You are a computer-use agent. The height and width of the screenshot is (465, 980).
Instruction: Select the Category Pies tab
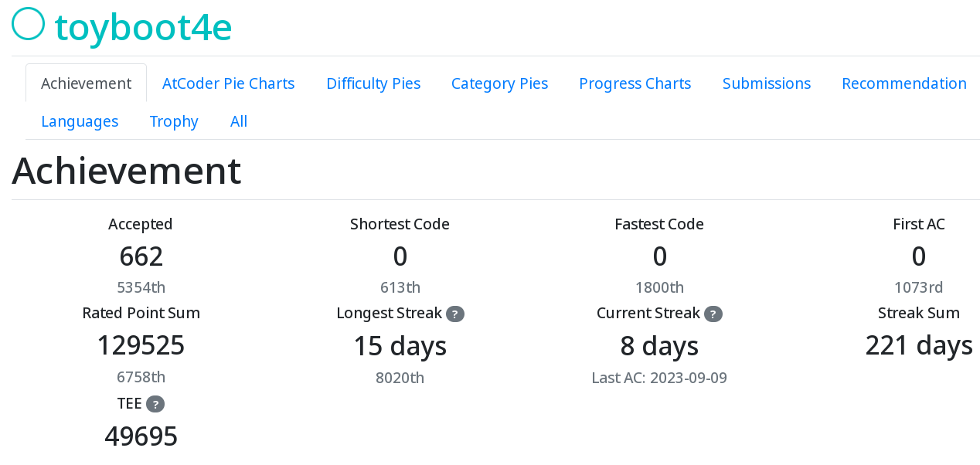tap(499, 83)
